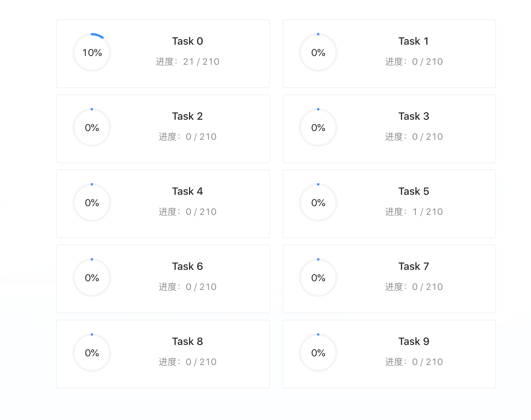Click the Task 2 card title
The image size is (531, 420).
187,116
